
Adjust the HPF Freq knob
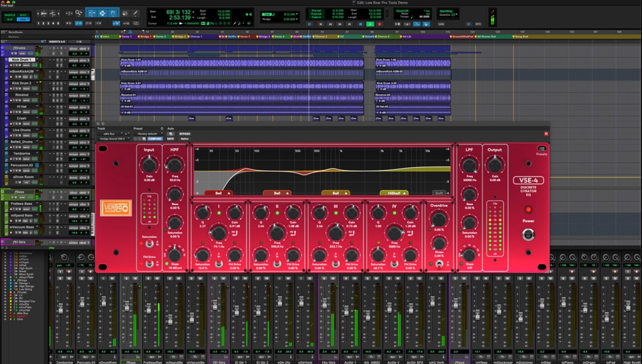(x=175, y=165)
